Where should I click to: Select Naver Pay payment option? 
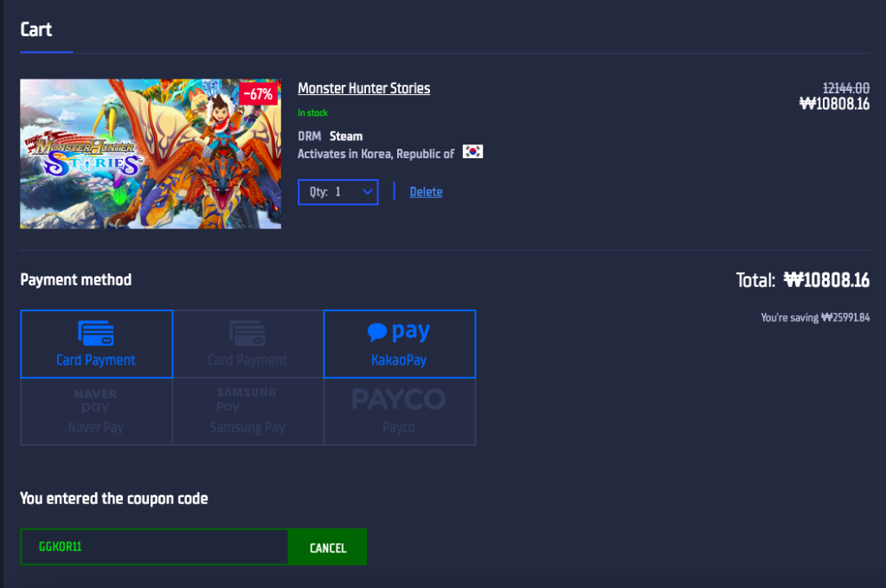tap(96, 412)
